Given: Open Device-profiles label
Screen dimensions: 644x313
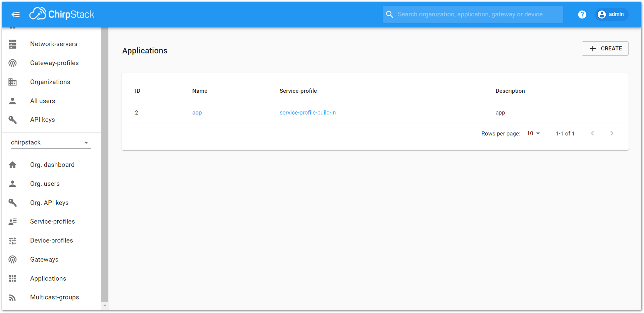Looking at the screenshot, I should 52,240.
